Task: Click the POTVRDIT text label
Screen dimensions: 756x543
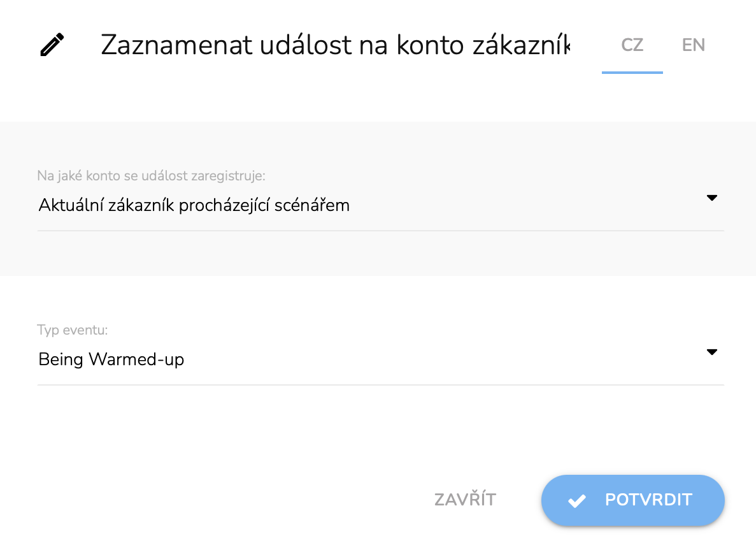Action: [x=648, y=500]
